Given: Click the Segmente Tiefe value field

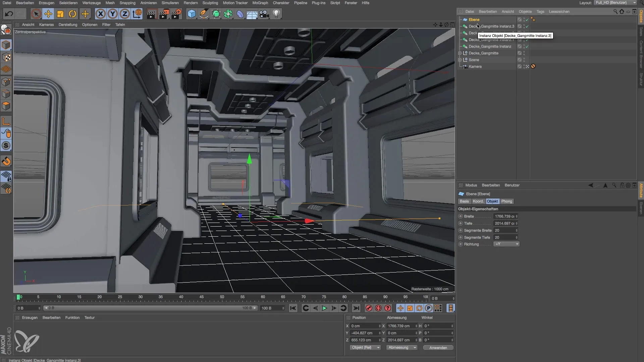Looking at the screenshot, I should tap(504, 237).
